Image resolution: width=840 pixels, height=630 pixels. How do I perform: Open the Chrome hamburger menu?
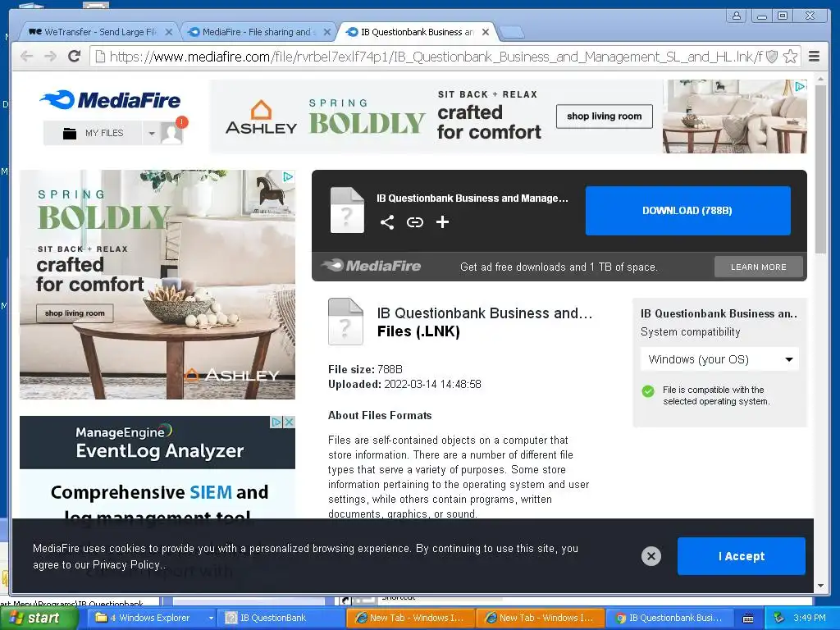(814, 57)
